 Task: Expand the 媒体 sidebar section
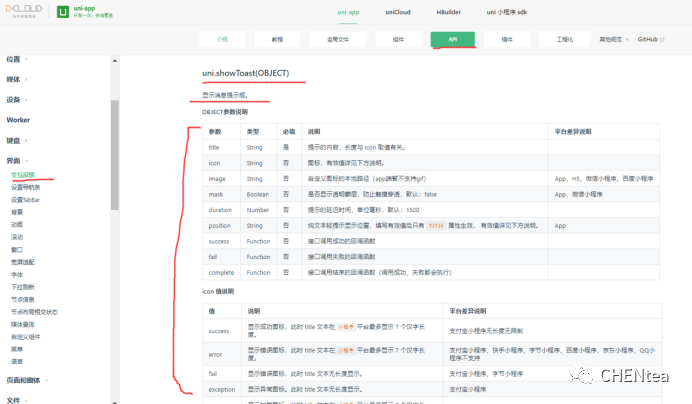[x=17, y=79]
